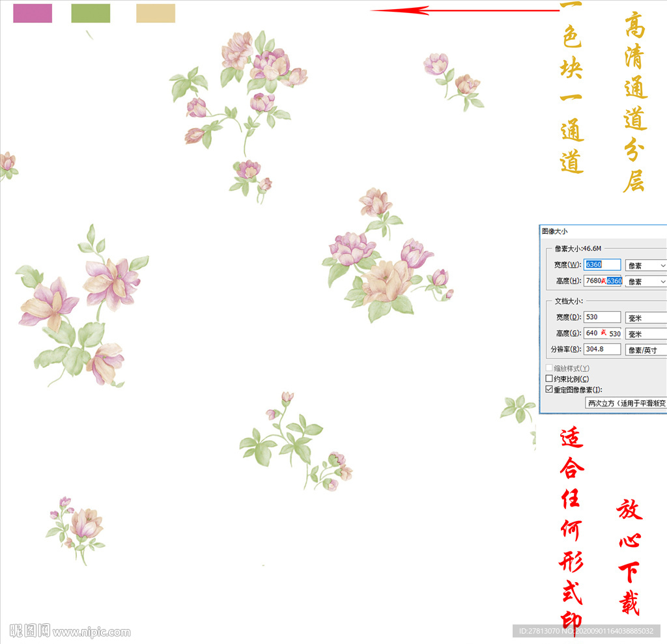Enable the 约束比例 constraint proportions checkbox
Screen dimensions: 667x644
click(549, 378)
